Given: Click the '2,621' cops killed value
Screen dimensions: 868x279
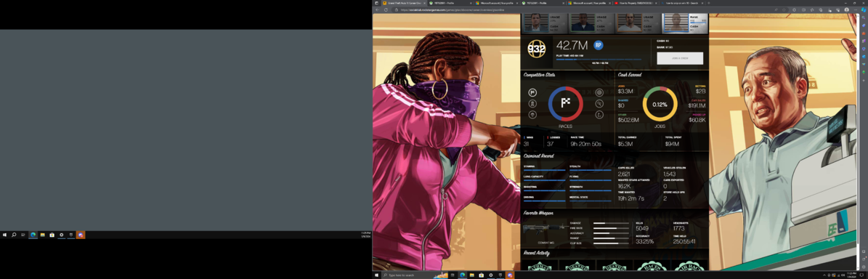Looking at the screenshot, I should [624, 174].
